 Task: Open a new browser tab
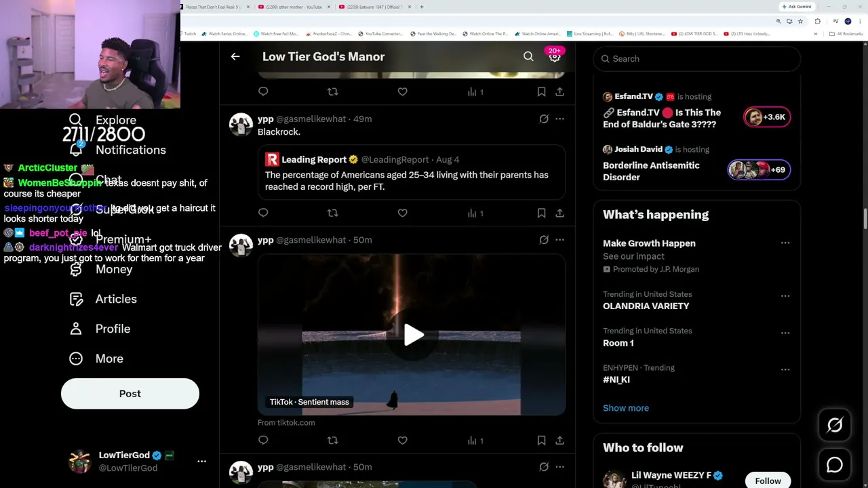point(422,7)
